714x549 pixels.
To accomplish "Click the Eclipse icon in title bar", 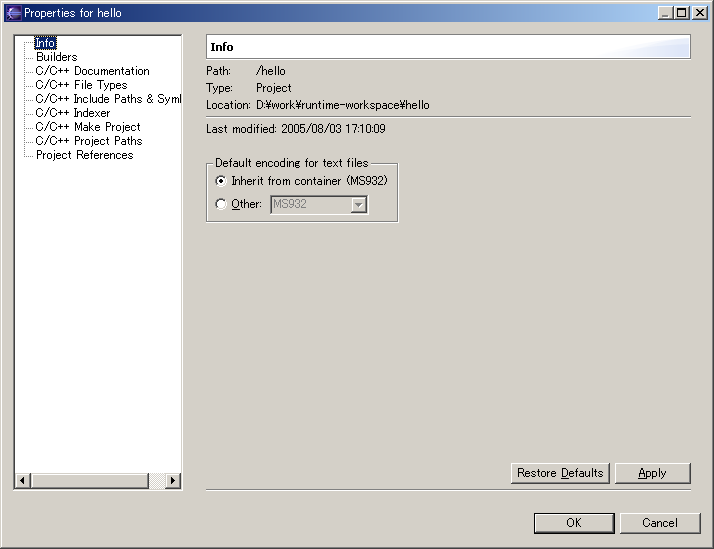I will (13, 13).
